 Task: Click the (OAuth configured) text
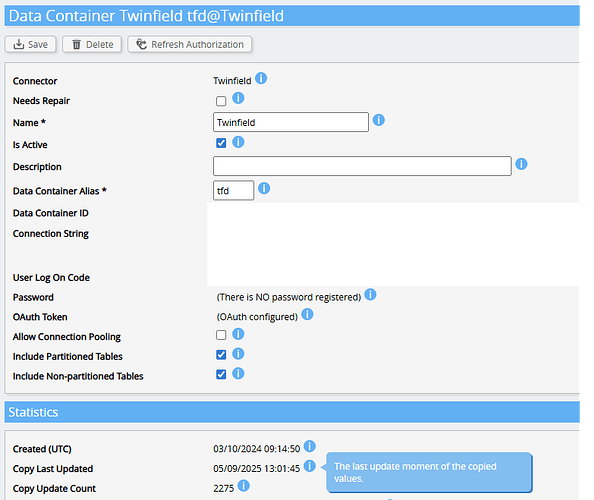coord(257,317)
